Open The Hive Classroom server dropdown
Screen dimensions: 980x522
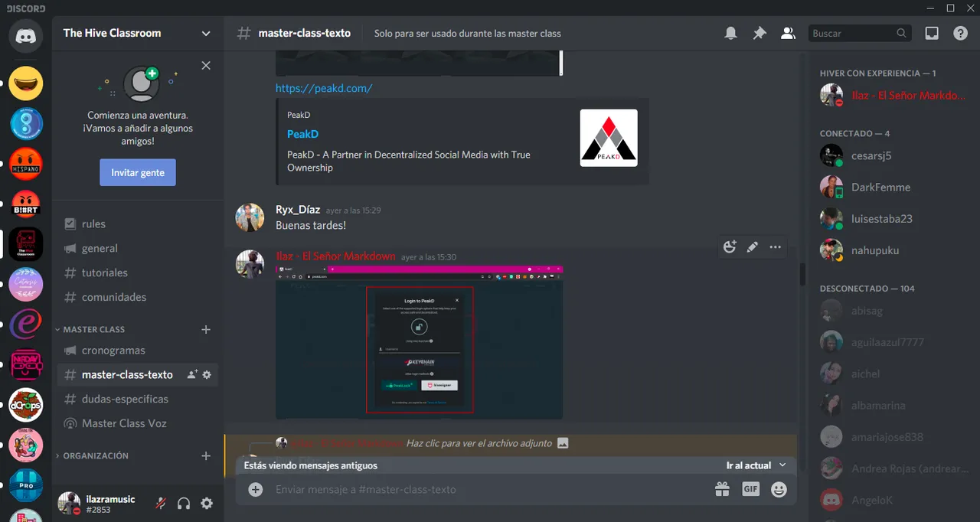tap(205, 33)
